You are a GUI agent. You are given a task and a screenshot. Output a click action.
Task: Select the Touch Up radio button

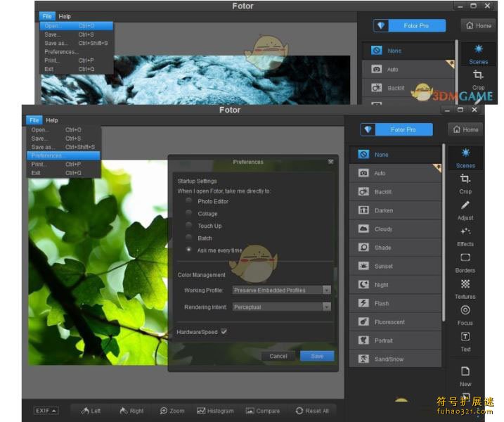coord(188,225)
